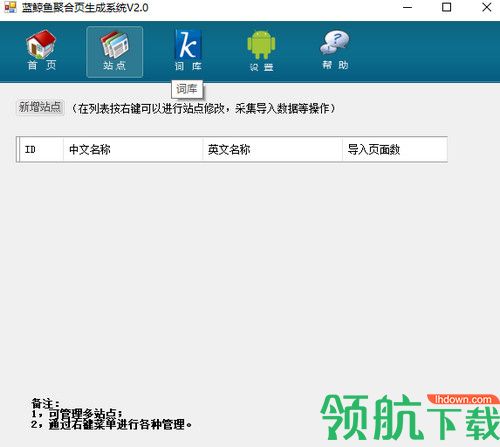Click note line 通过右键菜单进行各种管理

111,424
